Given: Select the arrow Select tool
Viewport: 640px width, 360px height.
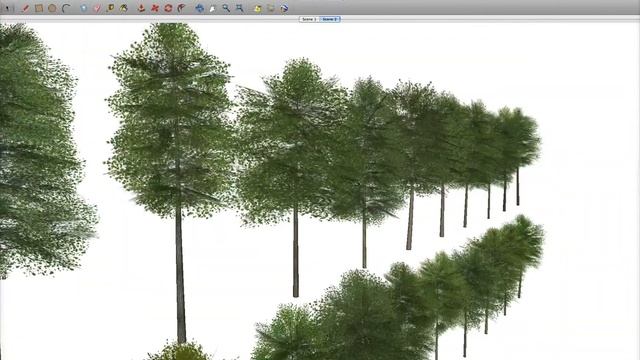Looking at the screenshot, I should point(8,8).
